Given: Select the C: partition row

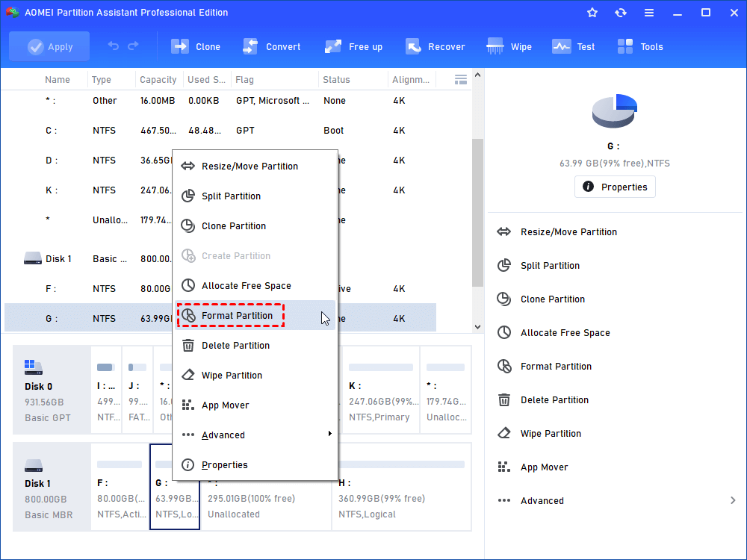Looking at the screenshot, I should pyautogui.click(x=220, y=131).
